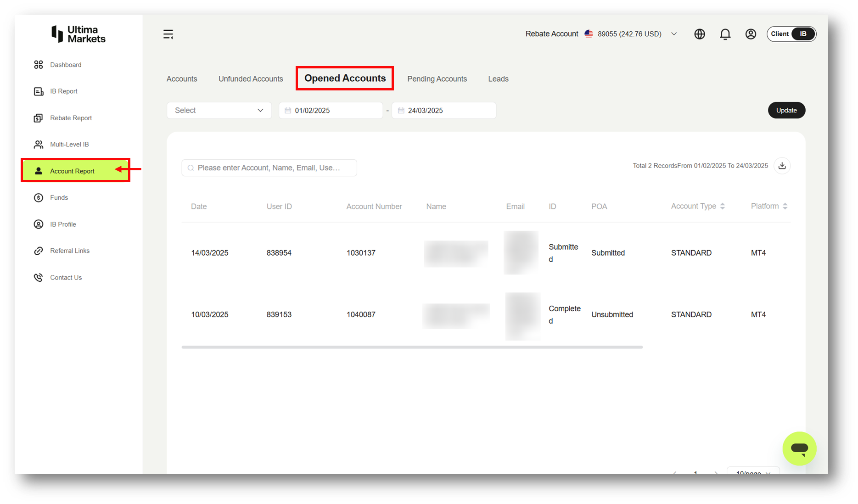This screenshot has width=858, height=504.
Task: Open user profile avatar icon
Action: coord(751,34)
